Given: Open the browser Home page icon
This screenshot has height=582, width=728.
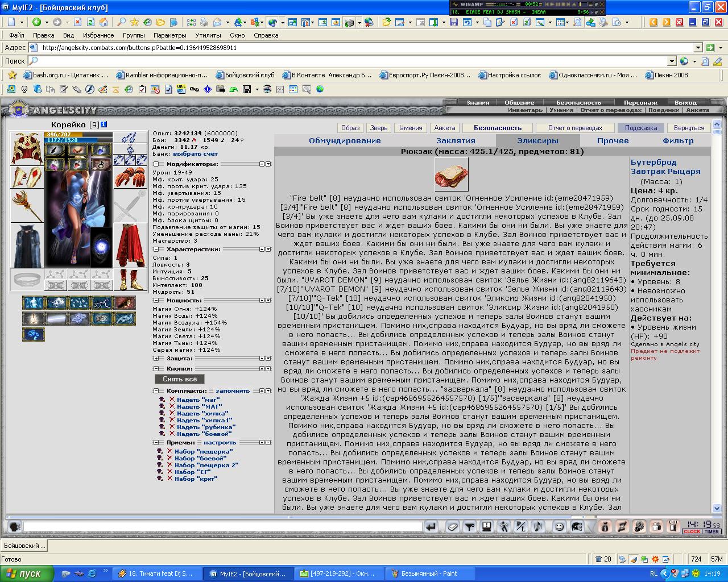Looking at the screenshot, I should click(x=104, y=22).
